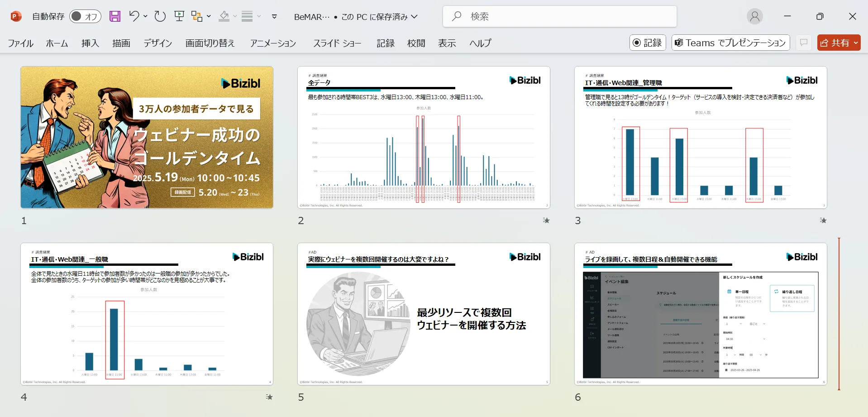This screenshot has height=417, width=868.
Task: Open the 表示 (View) tab
Action: (x=447, y=43)
